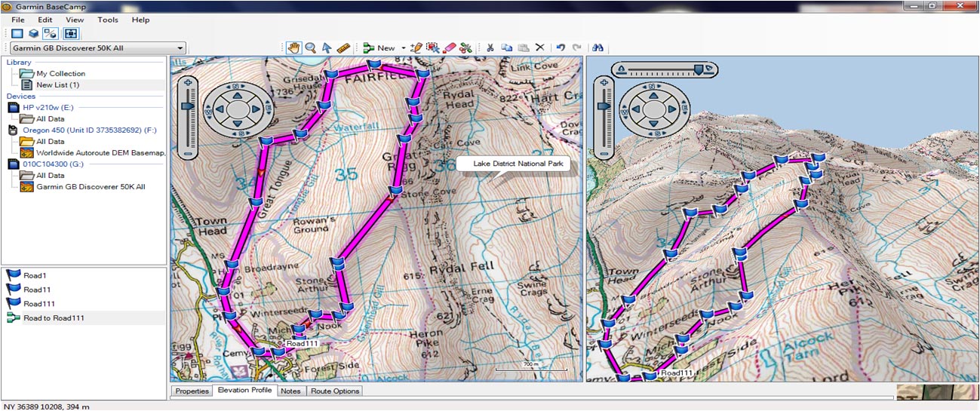Screen dimensions: 980x411
Task: Select Garmin GB Discoverer 50K All in device tree
Action: click(x=91, y=186)
